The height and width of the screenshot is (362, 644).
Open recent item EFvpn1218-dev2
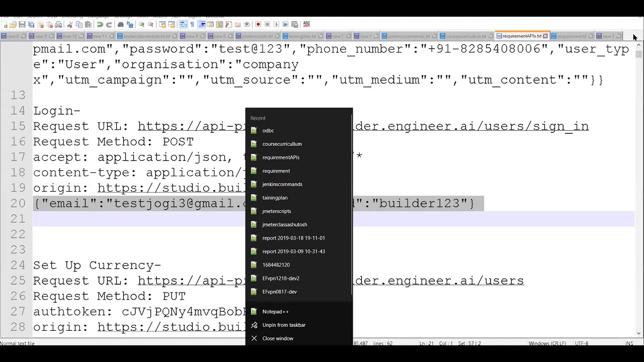coord(299,278)
